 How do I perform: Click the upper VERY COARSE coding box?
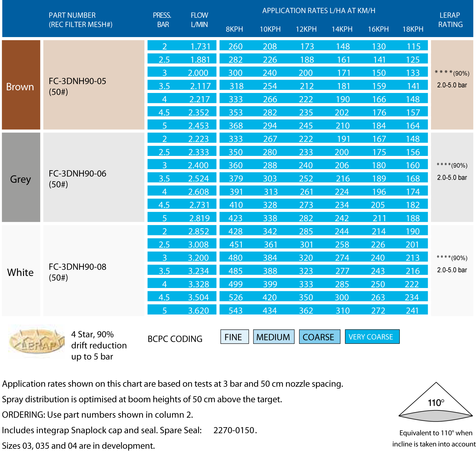click(x=372, y=337)
